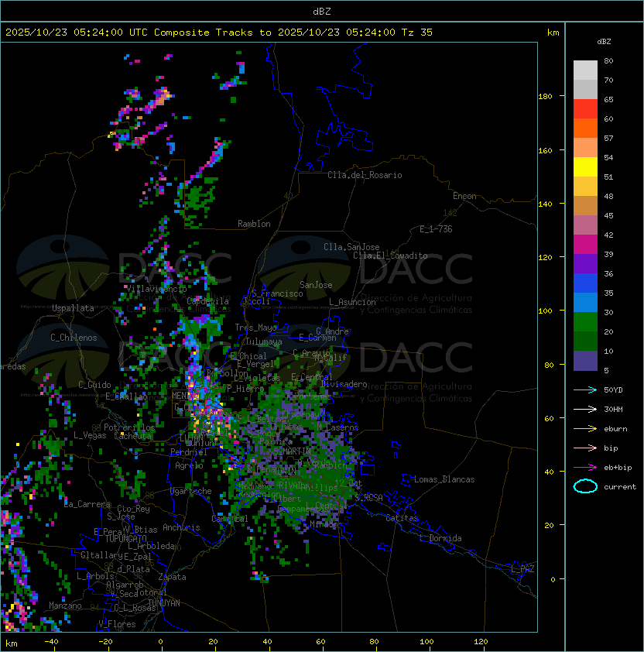This screenshot has width=644, height=652.
Task: Pick the bright yellow 51-54 dBZ swatch
Action: 585,167
